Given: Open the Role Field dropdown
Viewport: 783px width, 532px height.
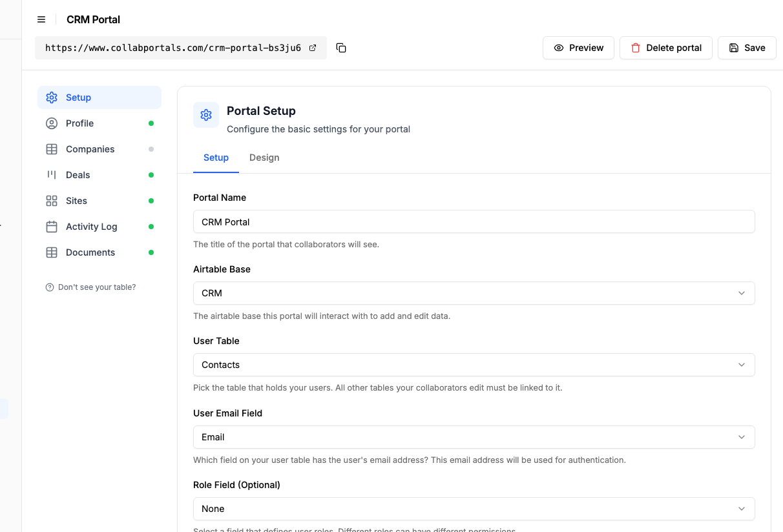Looking at the screenshot, I should pos(474,509).
